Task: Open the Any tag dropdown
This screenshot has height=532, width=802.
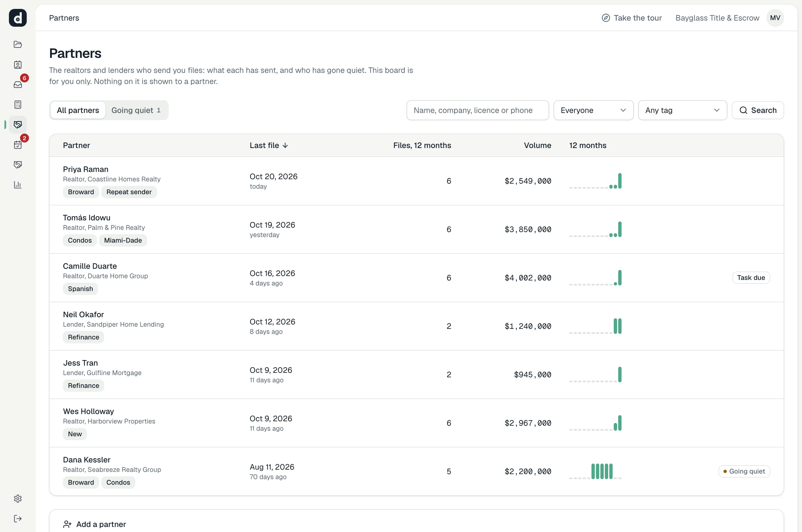Action: click(x=683, y=110)
